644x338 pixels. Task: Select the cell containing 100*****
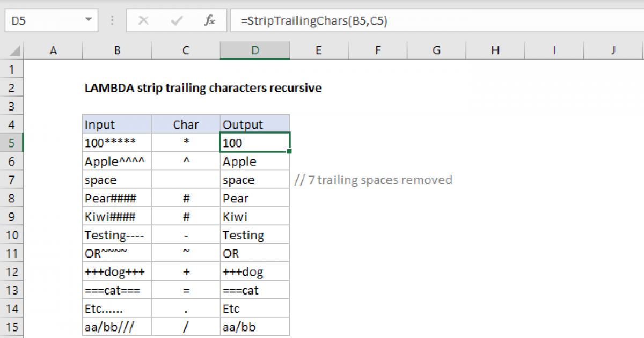click(116, 142)
